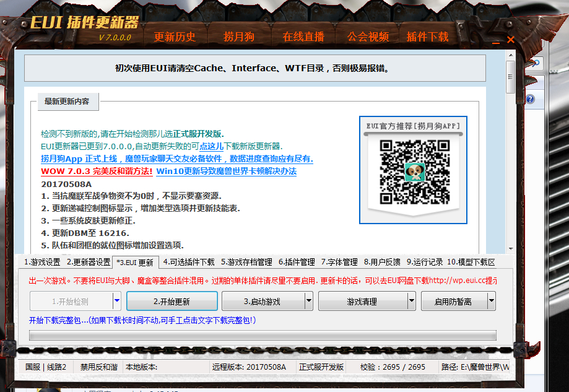Click the scrollbar down arrow
The width and height of the screenshot is (569, 392).
511,249
